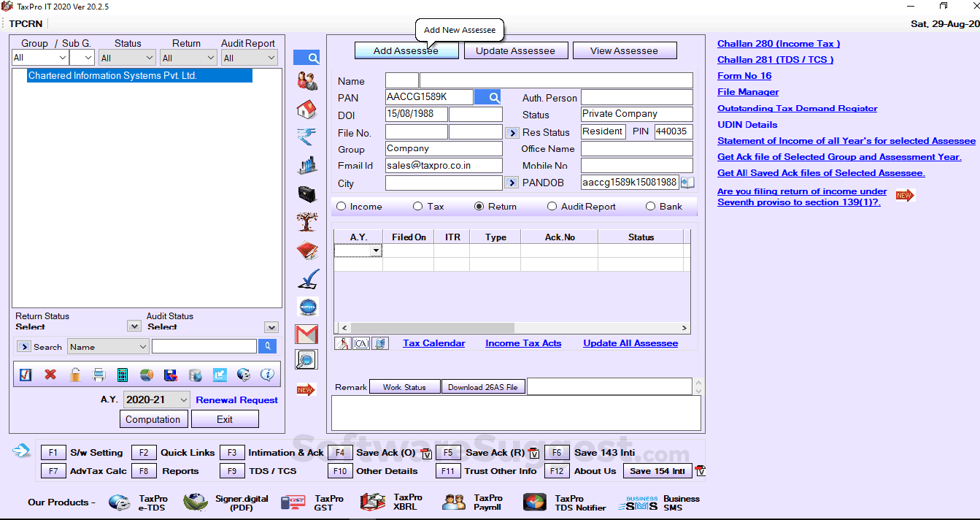Select the Audit Report radio button
The image size is (980, 520).
[x=552, y=207]
